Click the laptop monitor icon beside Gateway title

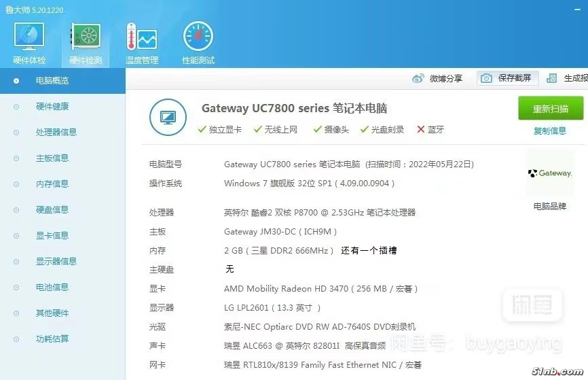click(x=168, y=117)
